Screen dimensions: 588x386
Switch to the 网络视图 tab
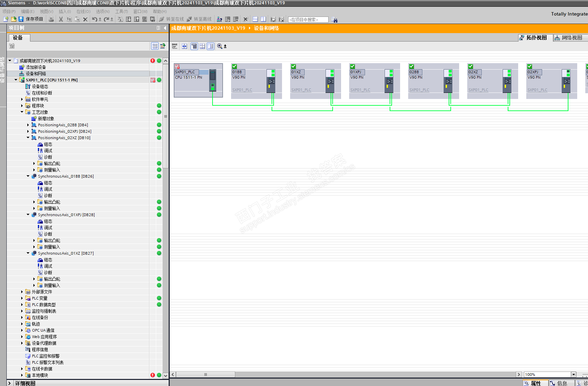point(570,38)
